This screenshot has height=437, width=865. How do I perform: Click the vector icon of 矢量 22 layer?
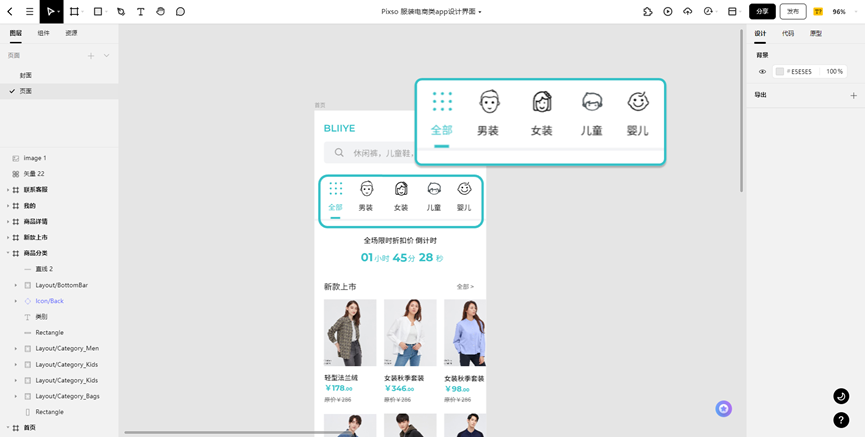tap(15, 174)
